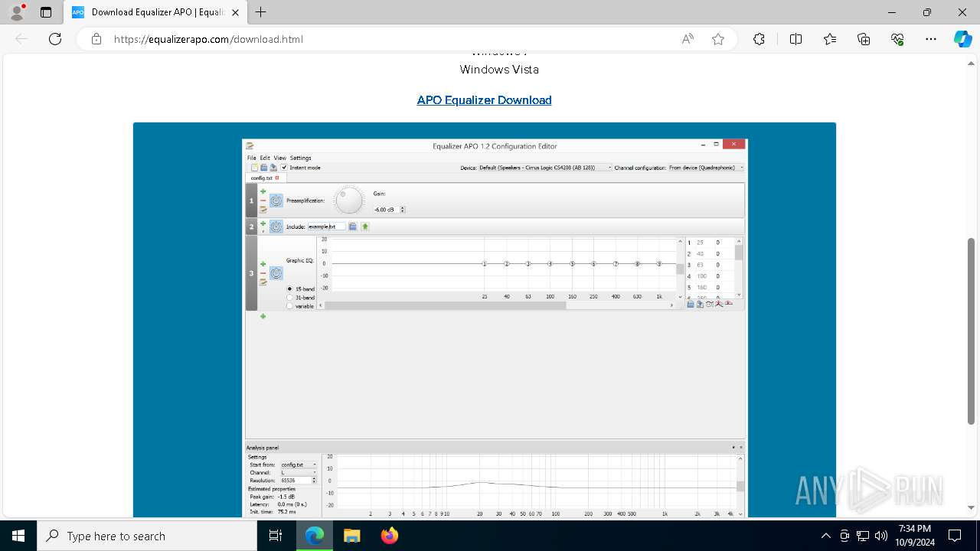Open the Tab actions menu icon
Image resolution: width=980 pixels, height=551 pixels.
[46, 12]
